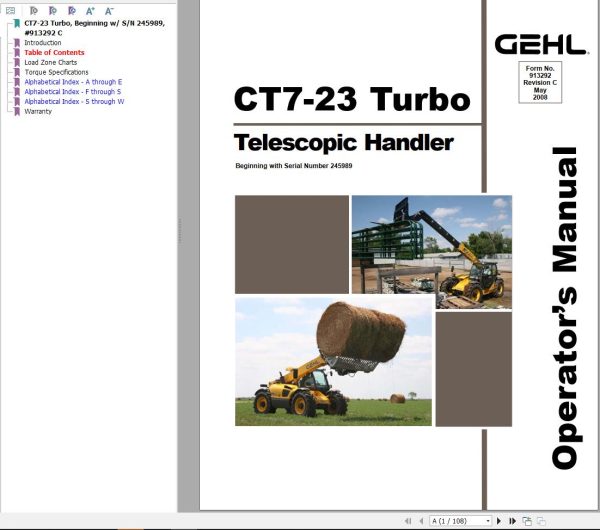
Task: Click the first bookmark toolbar icon
Action: point(34,11)
